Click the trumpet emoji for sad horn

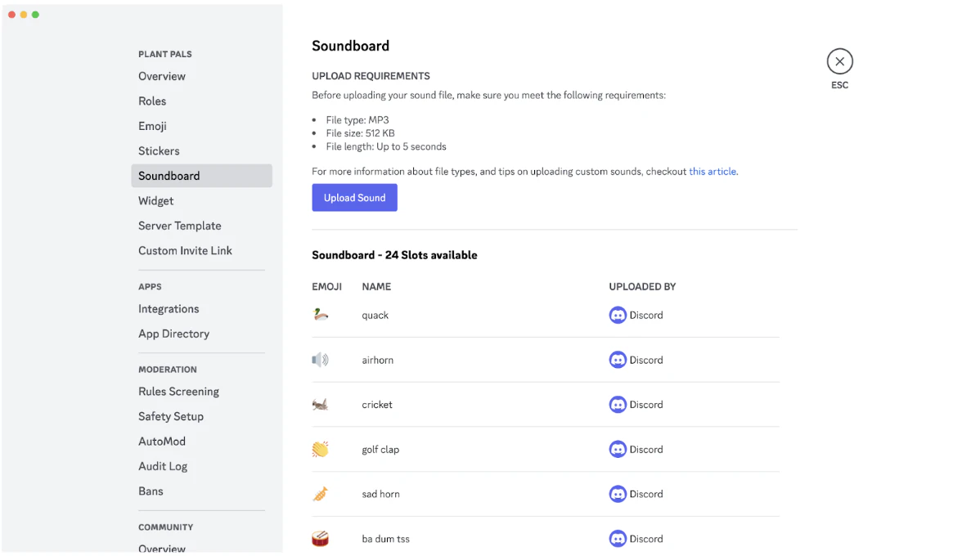(x=320, y=494)
